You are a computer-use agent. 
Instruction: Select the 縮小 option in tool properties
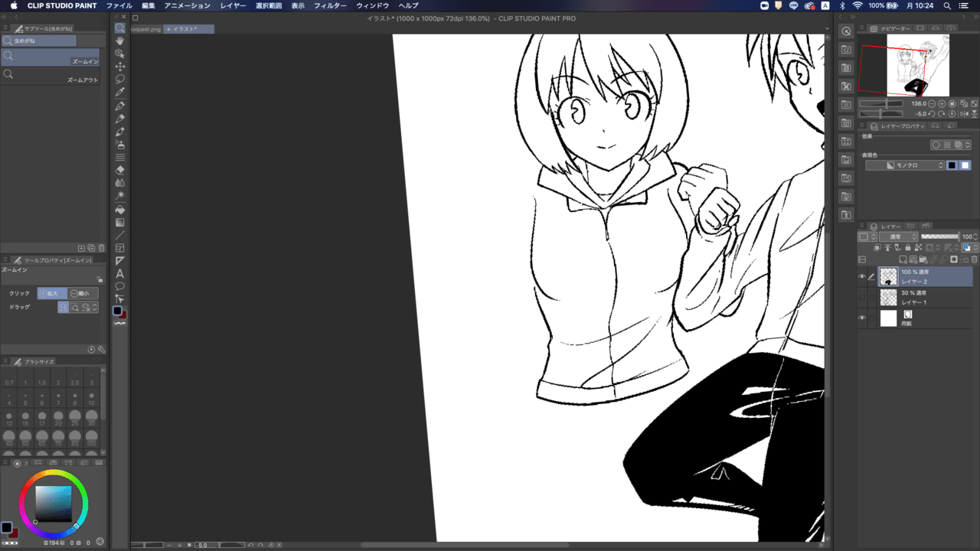[80, 293]
